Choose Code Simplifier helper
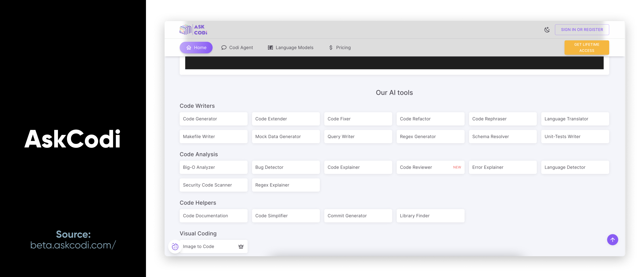644x277 pixels. pos(286,216)
